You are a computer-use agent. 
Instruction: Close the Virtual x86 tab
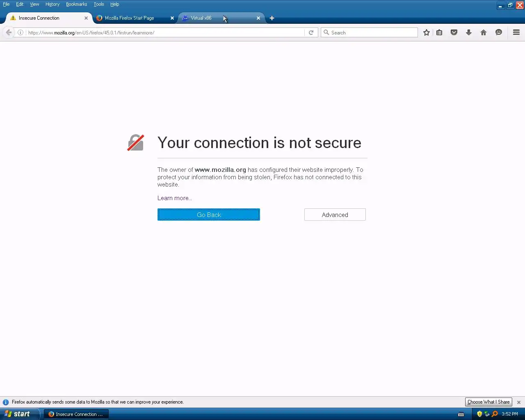258,18
